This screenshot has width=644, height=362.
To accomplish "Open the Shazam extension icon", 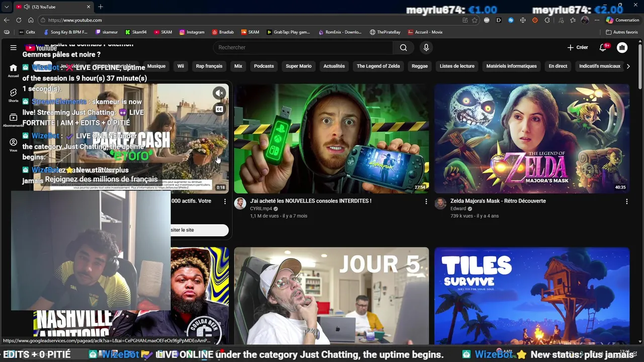I will [x=511, y=20].
